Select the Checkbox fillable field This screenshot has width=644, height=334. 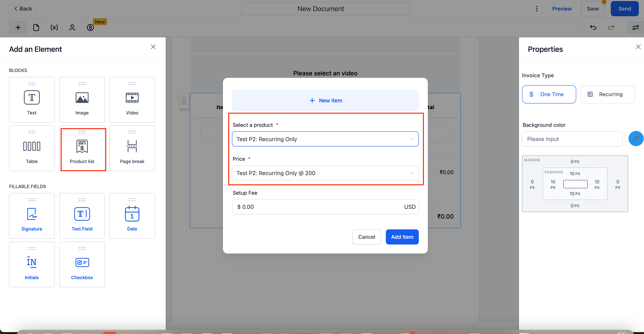[82, 264]
